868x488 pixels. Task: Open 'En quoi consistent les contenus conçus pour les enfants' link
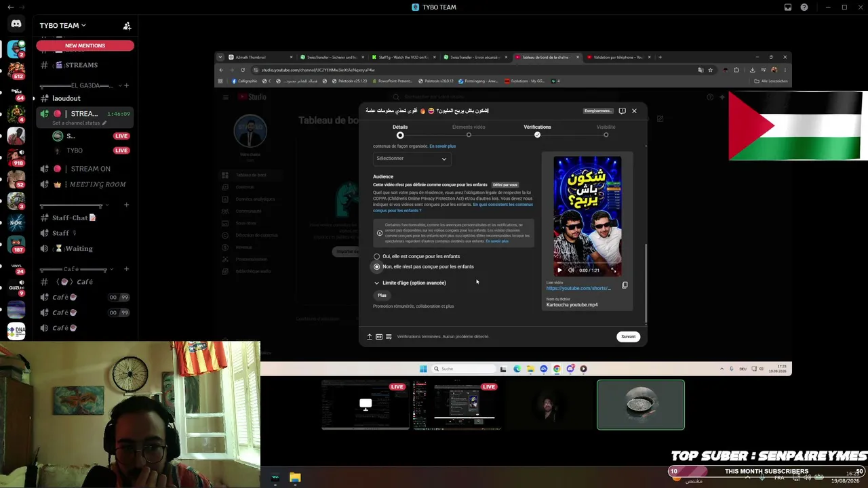[x=453, y=207]
